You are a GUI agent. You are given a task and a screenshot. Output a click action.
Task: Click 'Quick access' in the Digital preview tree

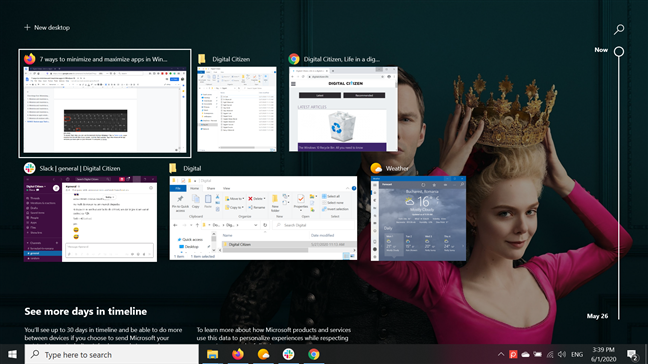click(190, 240)
